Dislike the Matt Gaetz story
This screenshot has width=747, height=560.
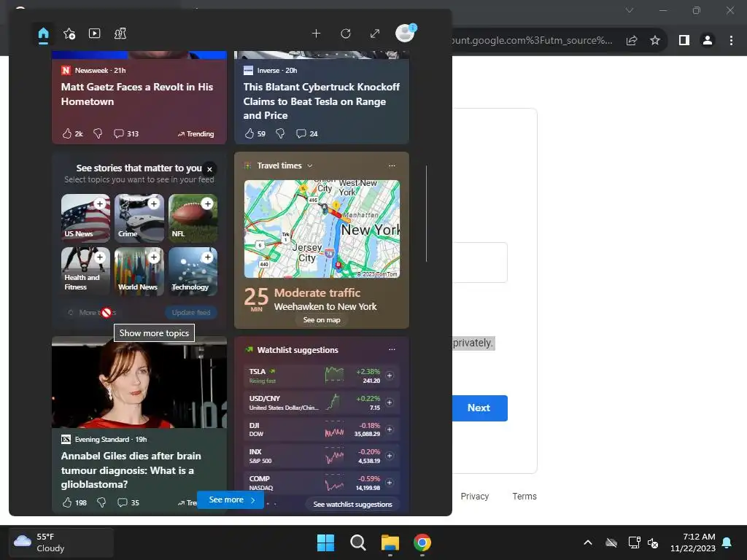click(98, 134)
